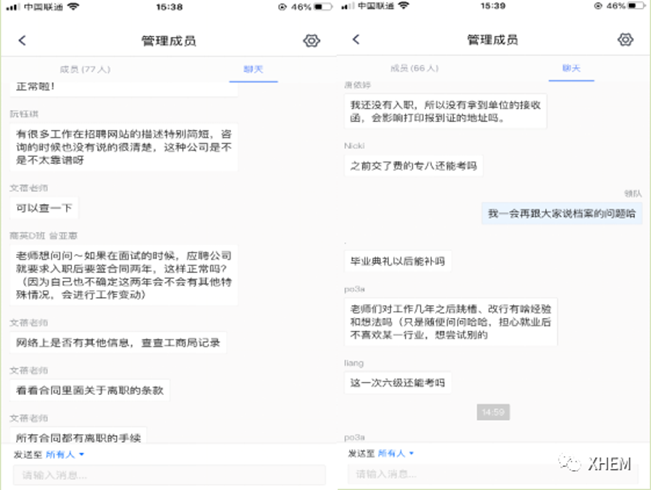Switch to 成员 (66人) tab

pyautogui.click(x=413, y=68)
